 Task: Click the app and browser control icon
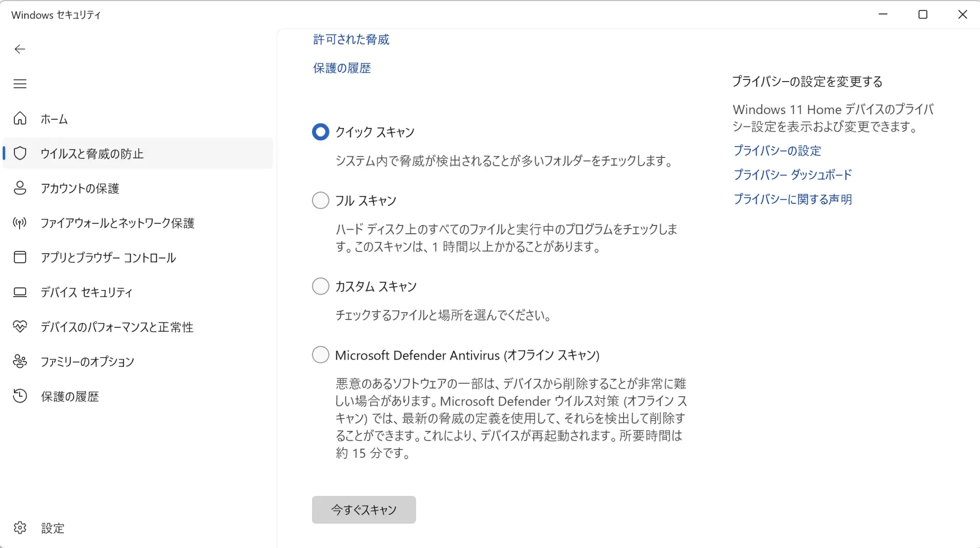(20, 257)
